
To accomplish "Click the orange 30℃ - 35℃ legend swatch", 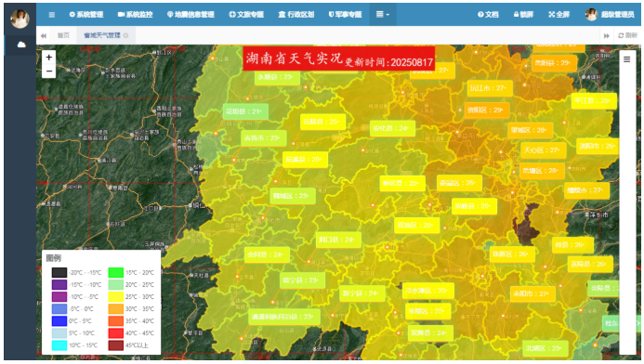I will coord(116,309).
